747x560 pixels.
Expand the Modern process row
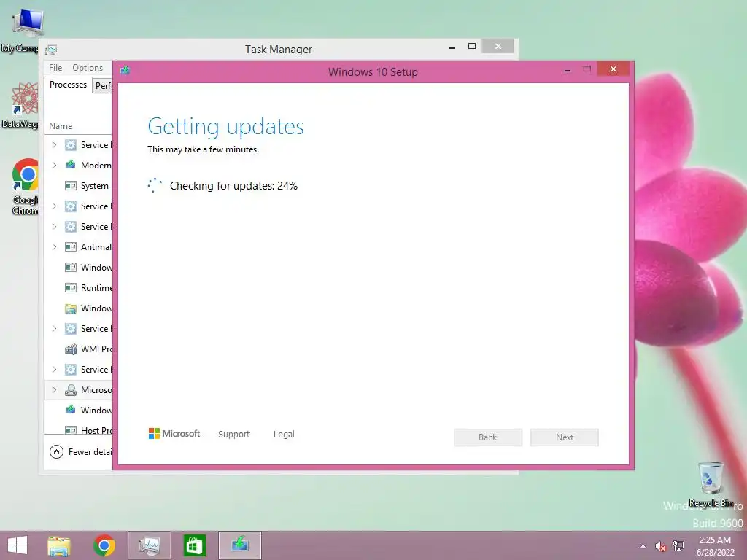(54, 165)
